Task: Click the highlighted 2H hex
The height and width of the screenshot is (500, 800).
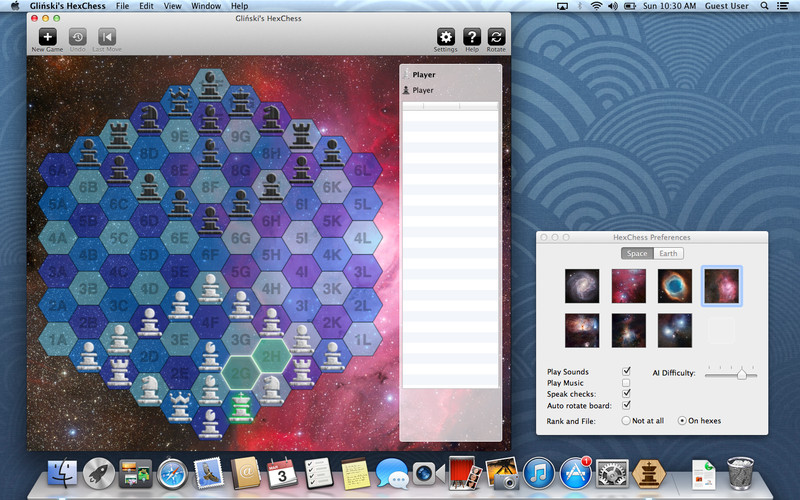Action: tap(271, 356)
